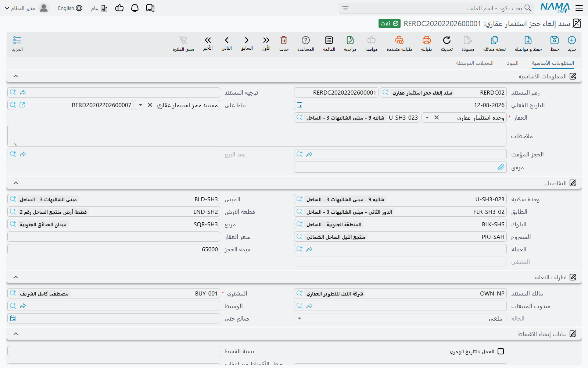Image resolution: width=588 pixels, height=368 pixels.
Task: Open lookup search for مالك المستند field
Action: point(300,293)
